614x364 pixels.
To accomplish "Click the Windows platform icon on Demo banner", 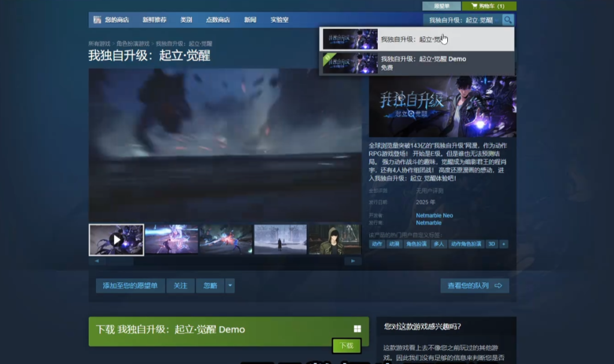I will 357,329.
